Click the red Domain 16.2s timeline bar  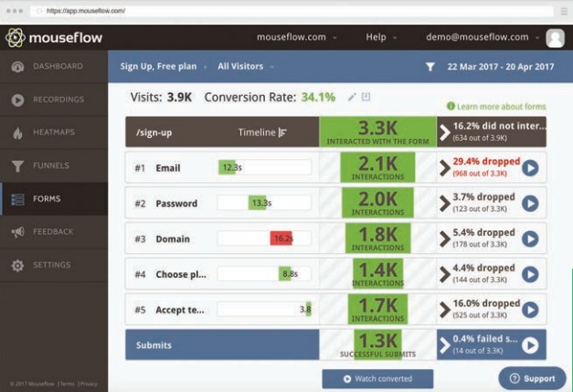[281, 238]
